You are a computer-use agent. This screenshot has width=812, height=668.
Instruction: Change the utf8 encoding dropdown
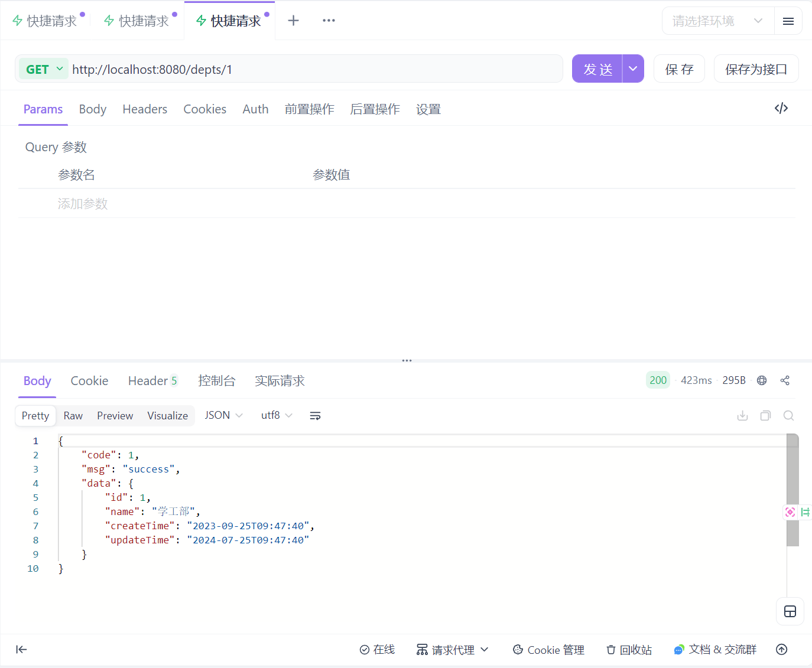pos(277,415)
